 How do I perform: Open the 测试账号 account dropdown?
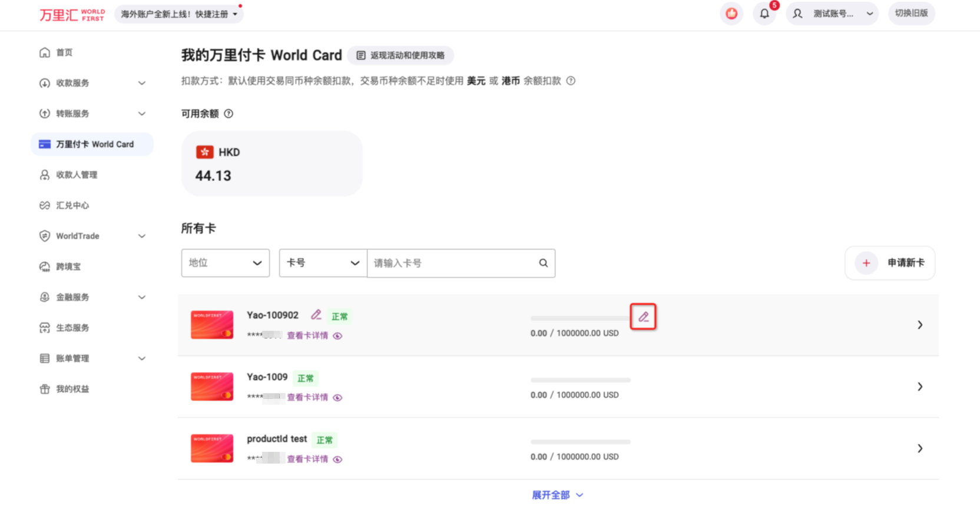tap(832, 14)
